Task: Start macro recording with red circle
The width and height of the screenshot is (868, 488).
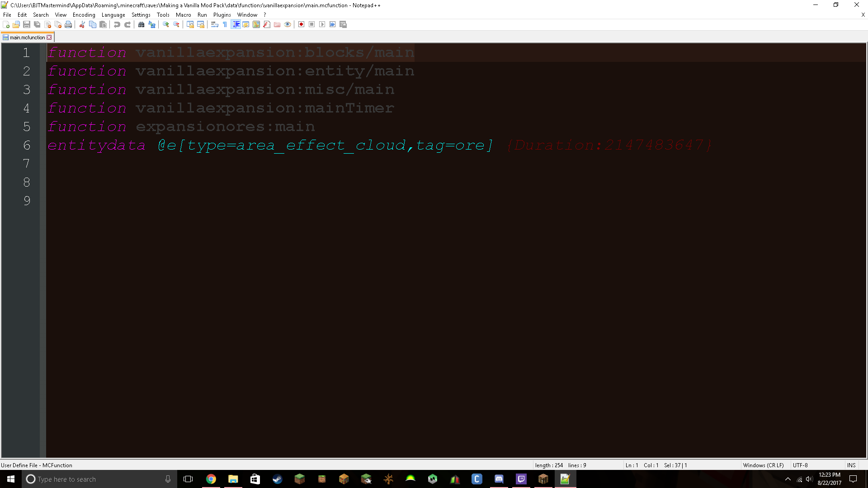Action: 301,24
